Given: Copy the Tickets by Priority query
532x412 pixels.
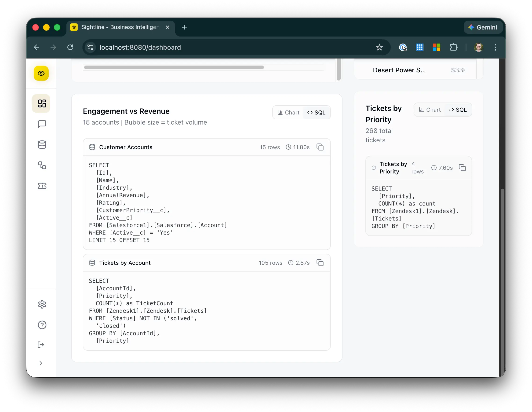Looking at the screenshot, I should point(462,168).
